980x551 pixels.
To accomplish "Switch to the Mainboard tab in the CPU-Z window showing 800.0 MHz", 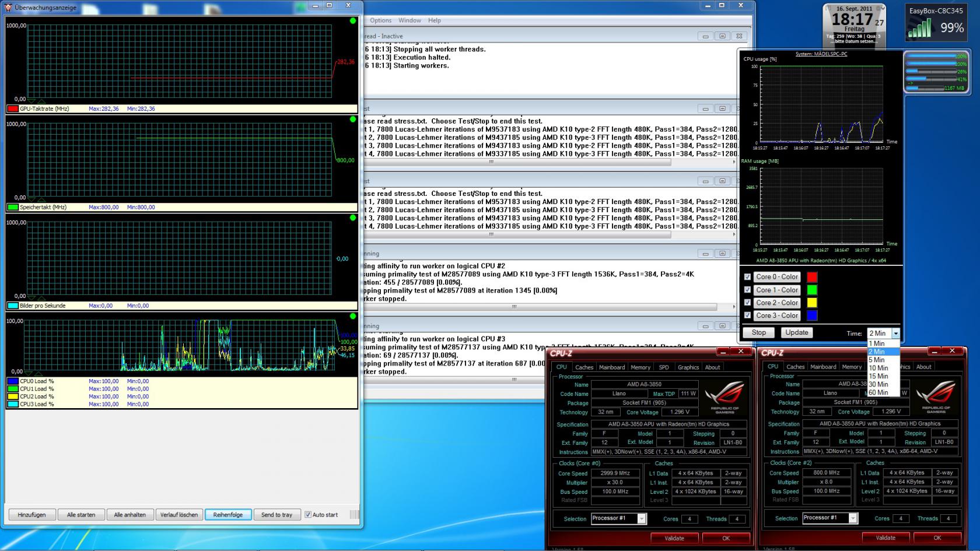I will 823,367.
